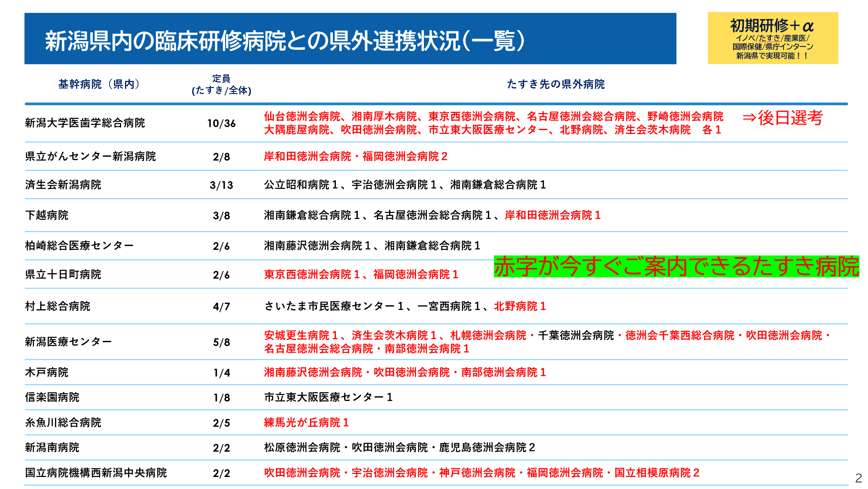Click the 県立十日町病院 row label
Image resolution: width=868 pixels, height=489 pixels.
pos(63,275)
